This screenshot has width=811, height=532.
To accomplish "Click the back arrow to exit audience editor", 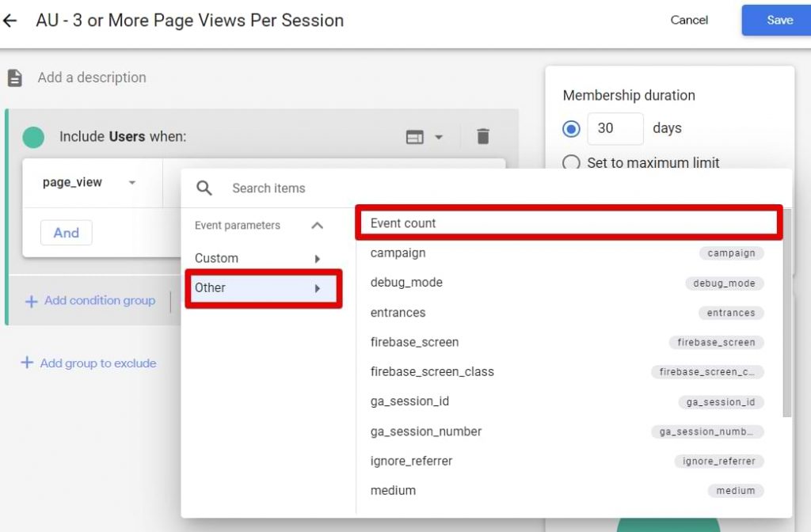I will click(x=13, y=21).
